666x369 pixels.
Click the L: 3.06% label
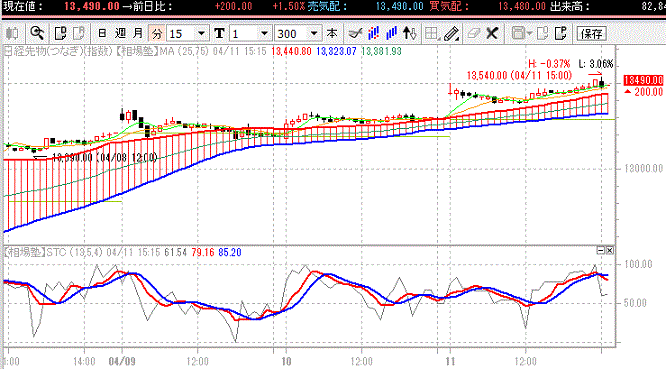[596, 64]
